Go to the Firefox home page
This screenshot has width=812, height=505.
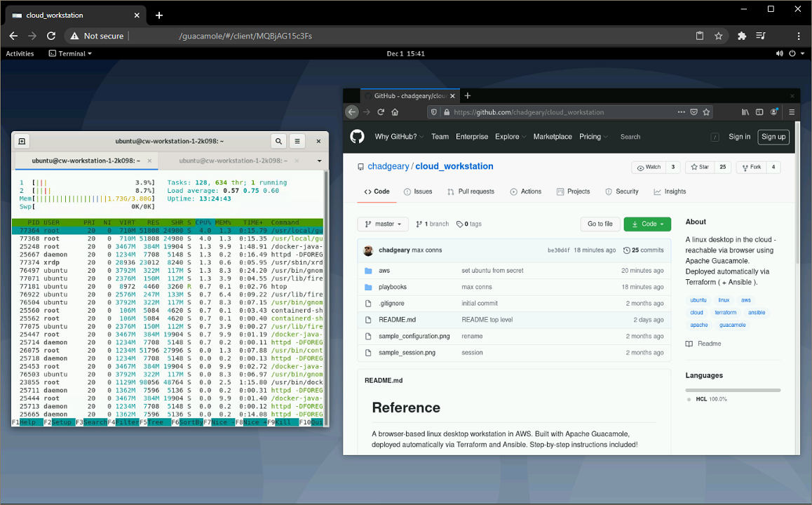(x=395, y=112)
